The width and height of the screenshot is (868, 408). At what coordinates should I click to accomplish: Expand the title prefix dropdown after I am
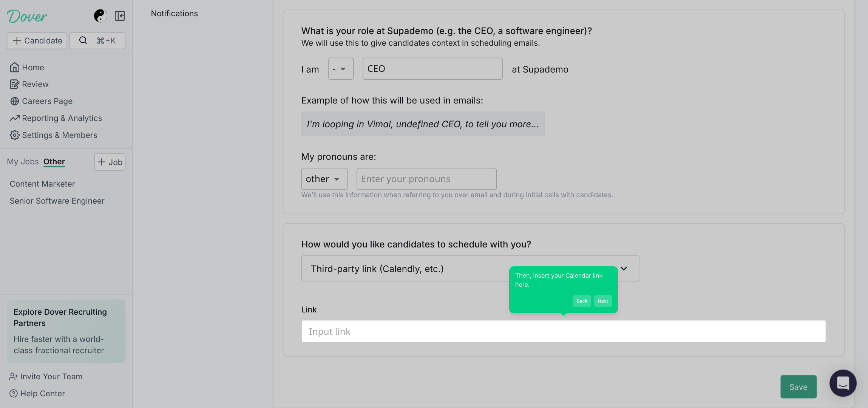[x=341, y=69]
